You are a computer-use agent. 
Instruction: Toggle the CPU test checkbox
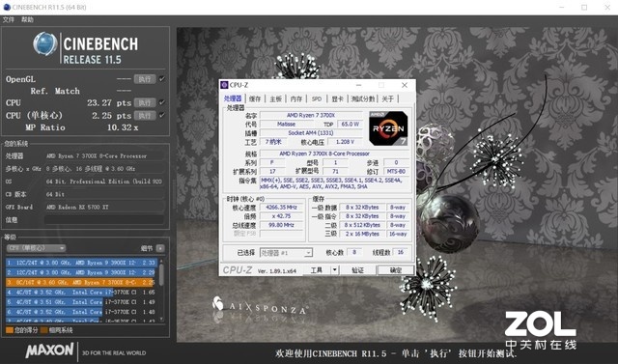click(162, 102)
